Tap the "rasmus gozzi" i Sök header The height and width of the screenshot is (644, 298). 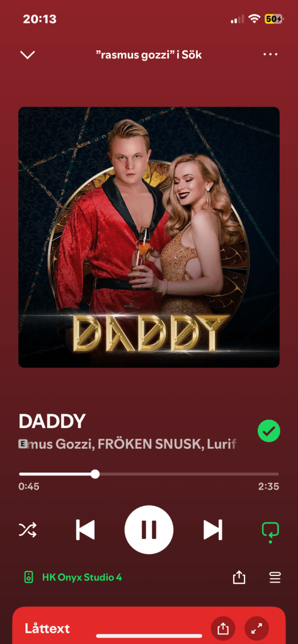coord(149,55)
